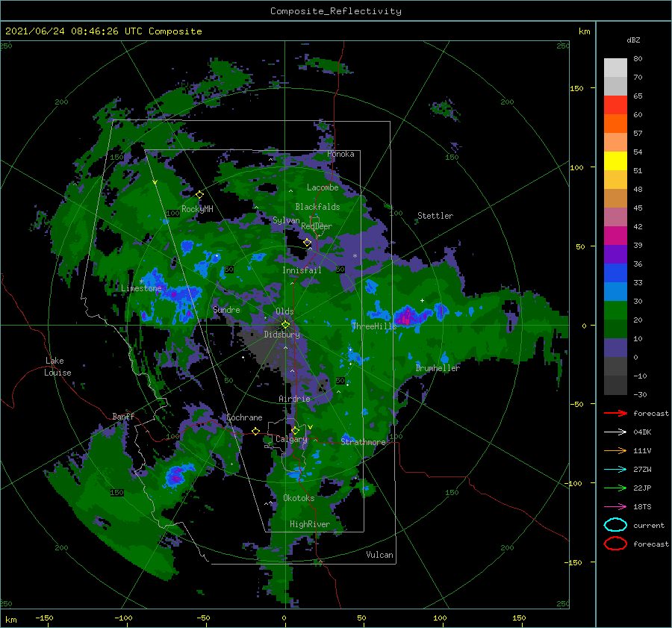Select the RedDeer city label
This screenshot has height=628, width=672.
[x=317, y=226]
